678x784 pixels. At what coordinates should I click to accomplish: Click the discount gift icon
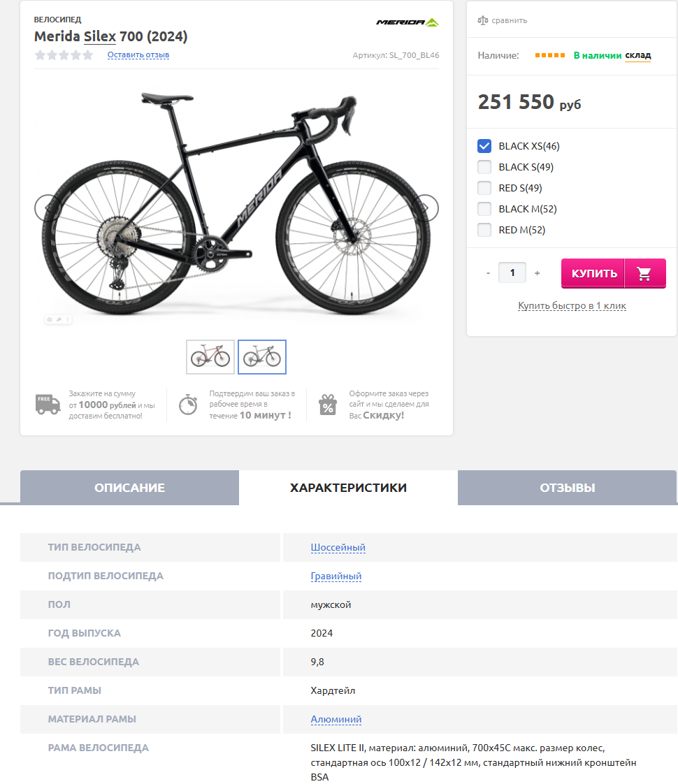pos(328,405)
